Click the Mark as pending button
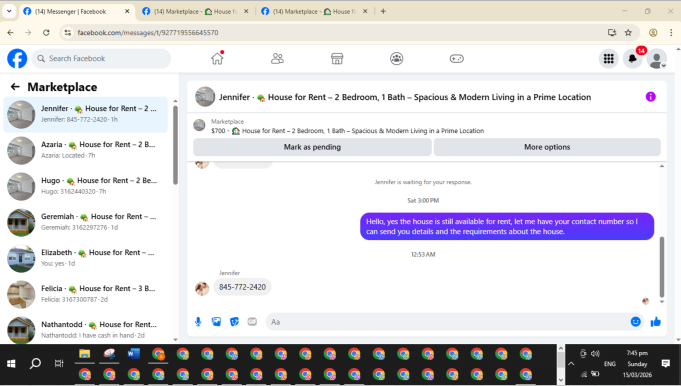This screenshot has width=681, height=386. [312, 147]
